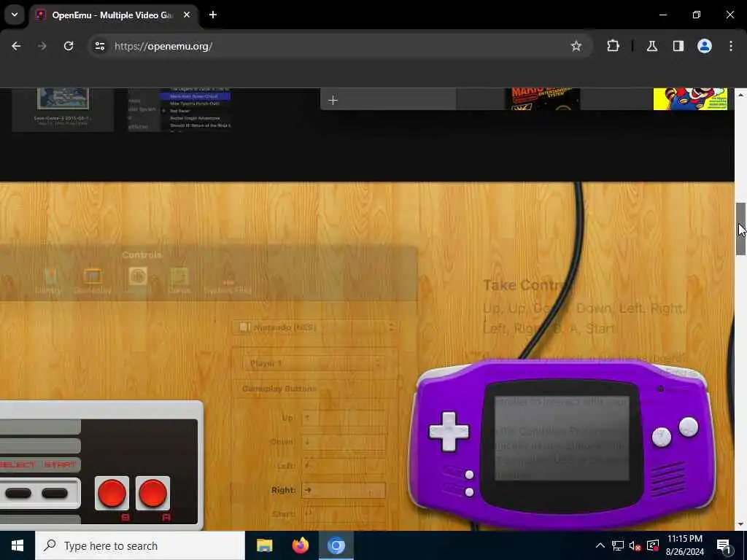747x560 pixels.
Task: Reload the OpenEmu page
Action: (69, 46)
